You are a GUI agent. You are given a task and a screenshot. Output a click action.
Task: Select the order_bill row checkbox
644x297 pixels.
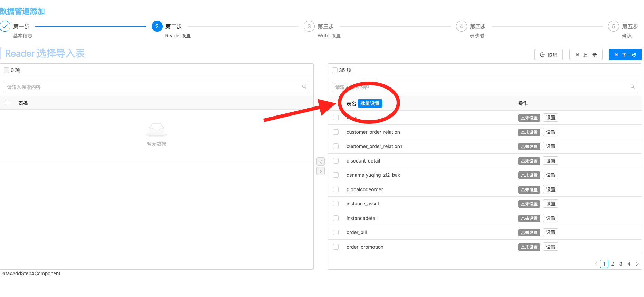pos(336,232)
